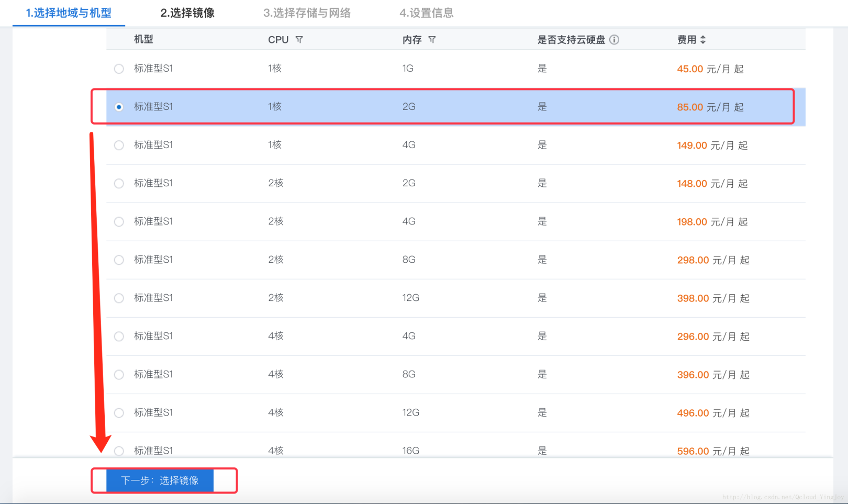
Task: Select the 2核 2G 标准型S1 radio button
Action: (119, 183)
